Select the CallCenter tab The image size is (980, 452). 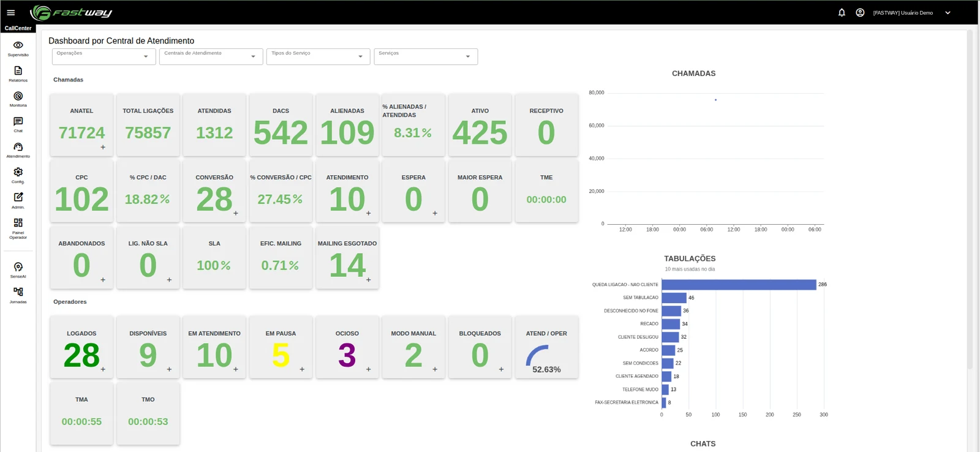18,28
